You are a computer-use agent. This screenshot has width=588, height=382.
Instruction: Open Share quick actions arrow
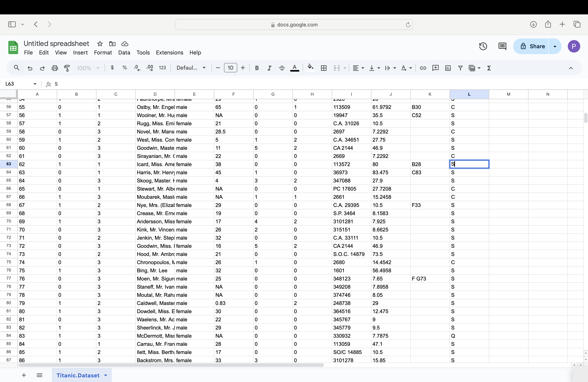pyautogui.click(x=555, y=46)
